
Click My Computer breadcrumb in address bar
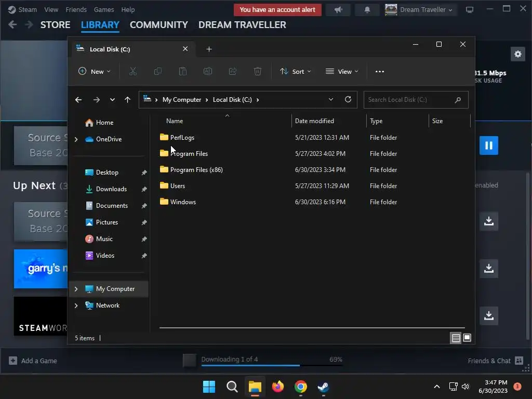(181, 100)
